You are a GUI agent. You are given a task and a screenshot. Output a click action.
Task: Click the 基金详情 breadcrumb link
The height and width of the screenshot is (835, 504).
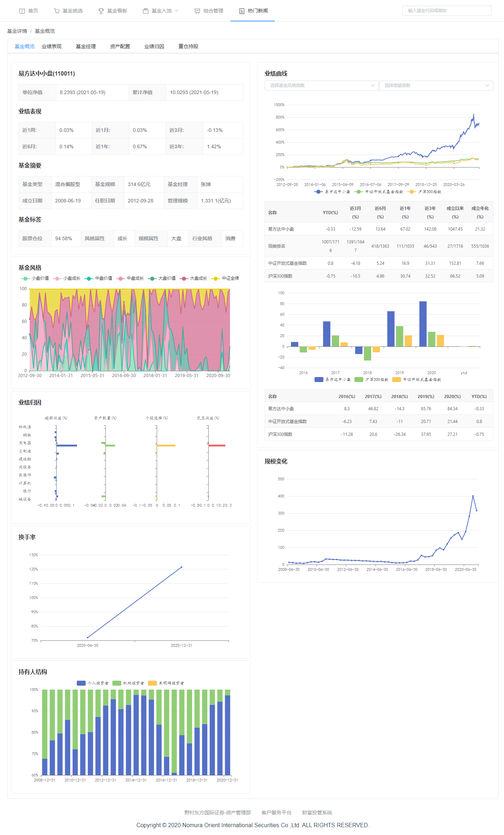point(17,31)
